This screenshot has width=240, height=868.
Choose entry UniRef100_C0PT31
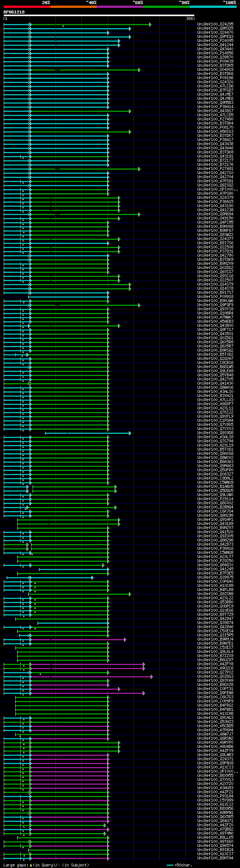215,689
